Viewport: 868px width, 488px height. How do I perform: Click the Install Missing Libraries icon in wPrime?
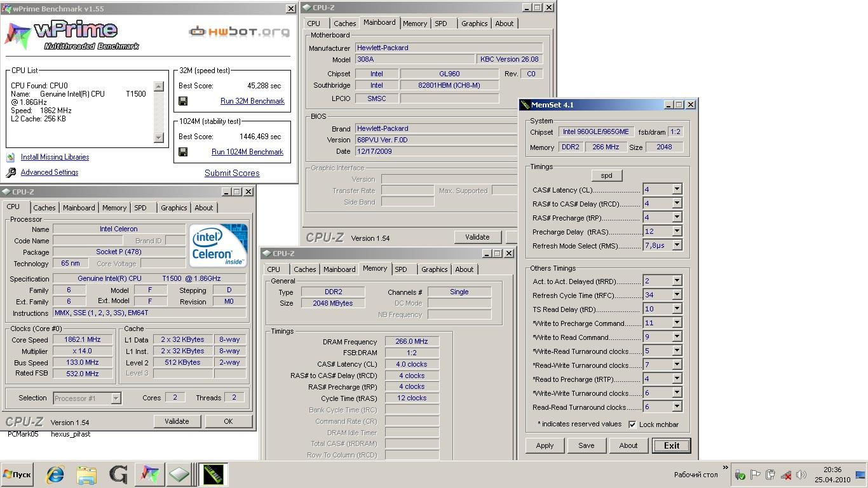(10, 157)
